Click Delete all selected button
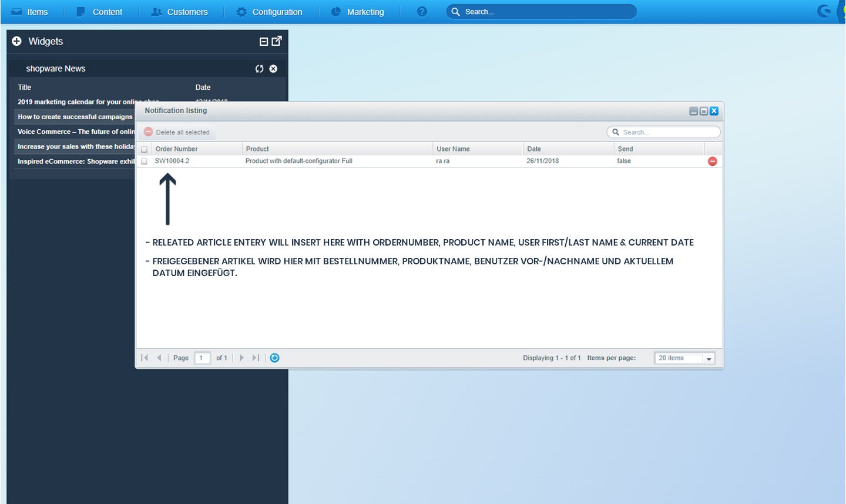The image size is (846, 504). pos(177,132)
